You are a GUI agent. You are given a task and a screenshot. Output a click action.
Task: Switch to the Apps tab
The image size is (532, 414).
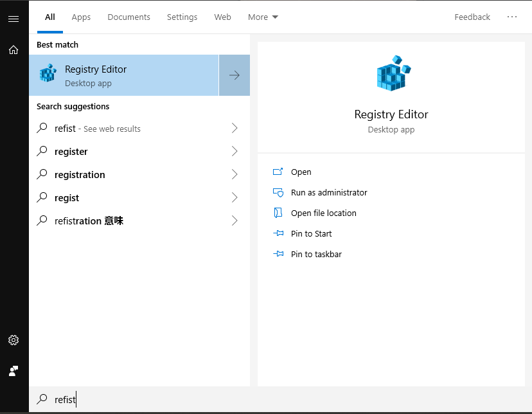coord(81,17)
